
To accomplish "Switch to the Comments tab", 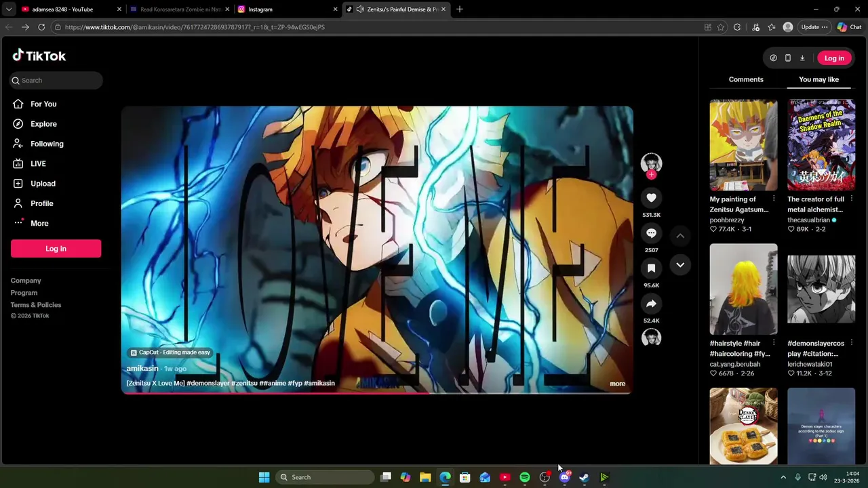I will point(746,79).
